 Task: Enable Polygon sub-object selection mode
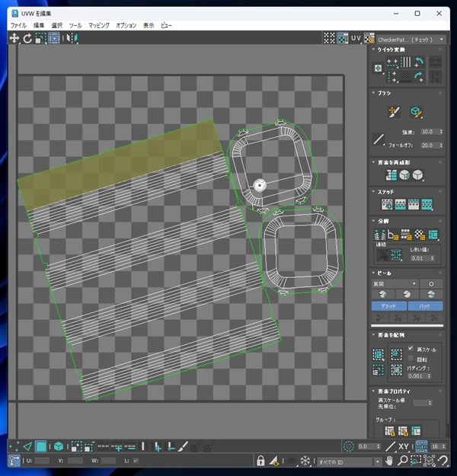(x=41, y=446)
